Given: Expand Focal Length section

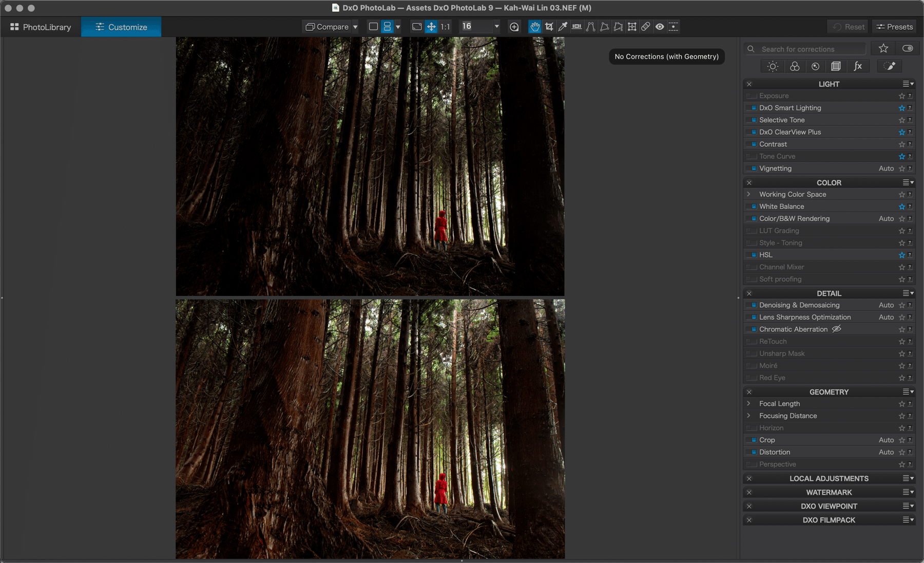Looking at the screenshot, I should coord(749,404).
